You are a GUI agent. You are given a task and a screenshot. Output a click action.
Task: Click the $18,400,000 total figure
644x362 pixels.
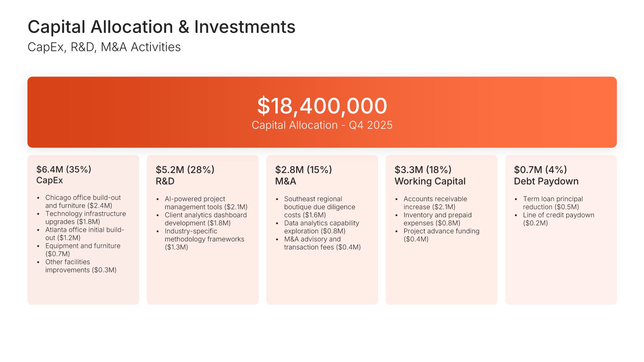pyautogui.click(x=322, y=106)
